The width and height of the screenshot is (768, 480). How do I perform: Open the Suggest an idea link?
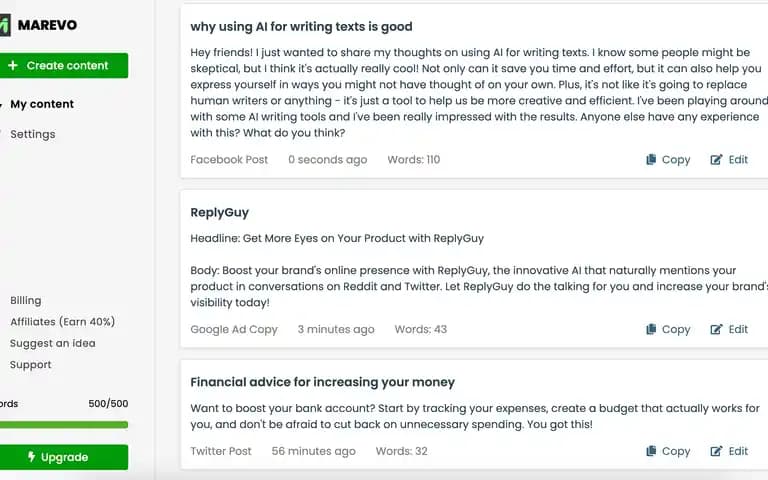(x=53, y=343)
